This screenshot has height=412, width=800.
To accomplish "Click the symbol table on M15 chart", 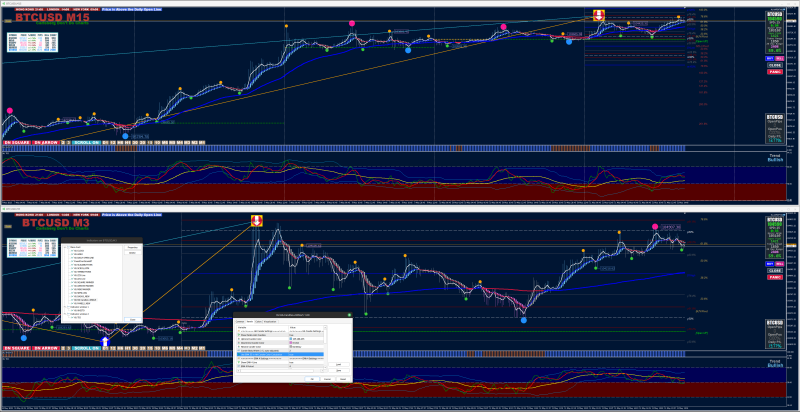I will 32,42.
